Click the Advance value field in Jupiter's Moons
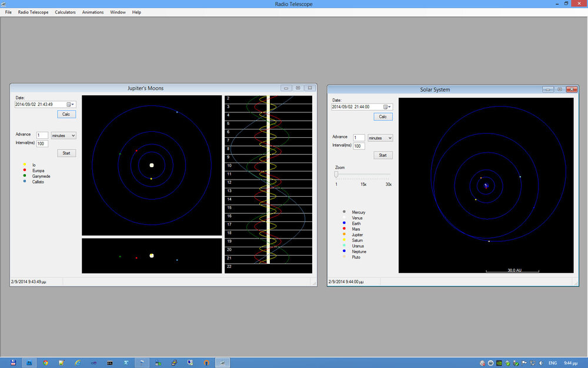 [42, 135]
